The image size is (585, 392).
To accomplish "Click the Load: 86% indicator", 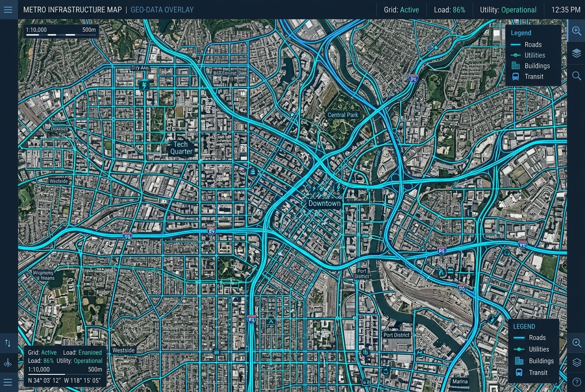I will pos(449,9).
